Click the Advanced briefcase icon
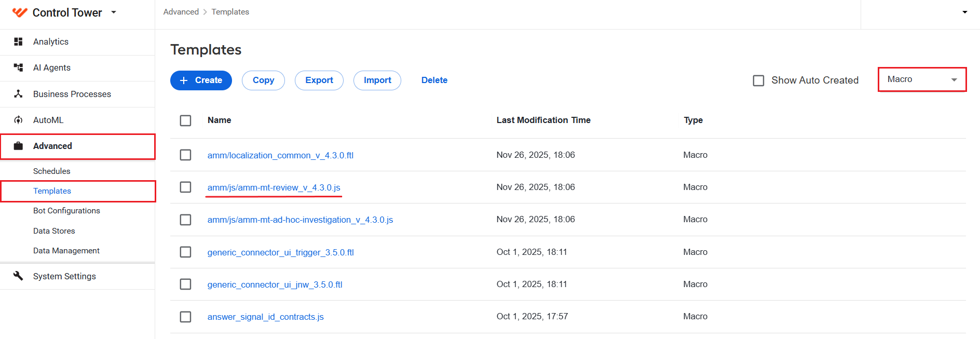Viewport: 980px width, 339px height. click(18, 146)
